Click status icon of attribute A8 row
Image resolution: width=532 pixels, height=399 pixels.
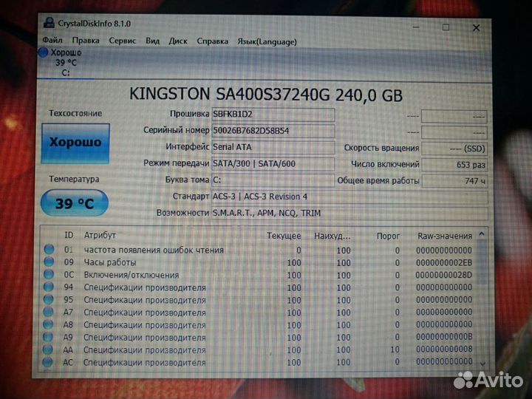(x=48, y=324)
